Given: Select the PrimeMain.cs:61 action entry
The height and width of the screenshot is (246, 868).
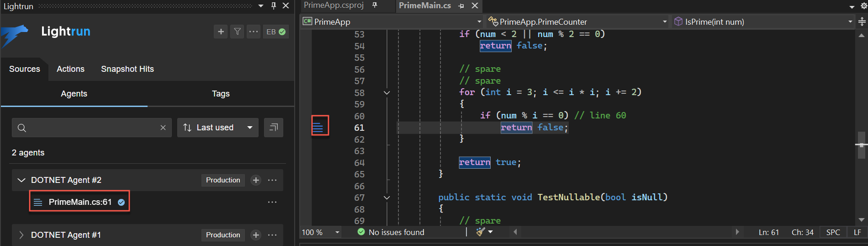Looking at the screenshot, I should pyautogui.click(x=80, y=202).
